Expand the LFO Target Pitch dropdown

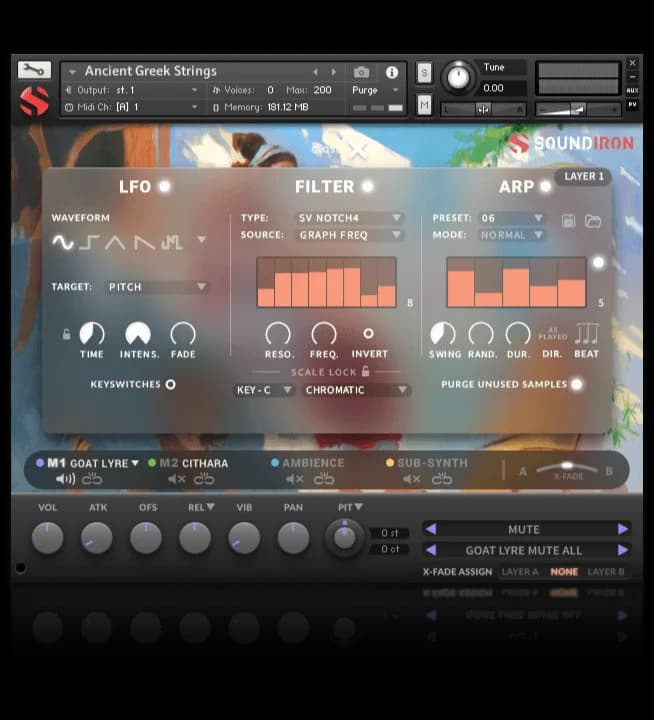click(157, 287)
